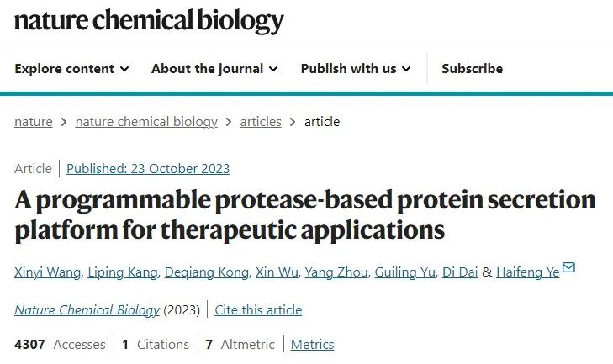Click the Published: 23 October 2023 link
The height and width of the screenshot is (364, 613).
[x=148, y=169]
